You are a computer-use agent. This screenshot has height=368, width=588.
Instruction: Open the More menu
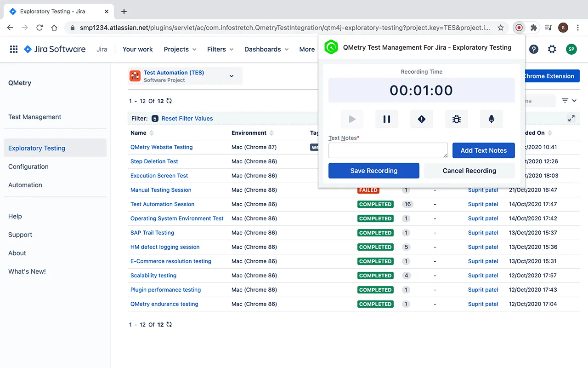click(307, 49)
